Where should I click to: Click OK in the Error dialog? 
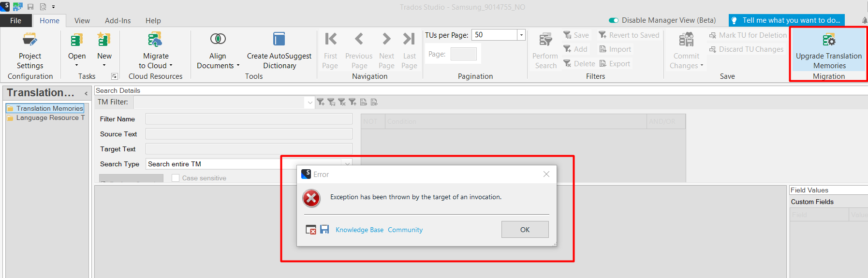(525, 229)
